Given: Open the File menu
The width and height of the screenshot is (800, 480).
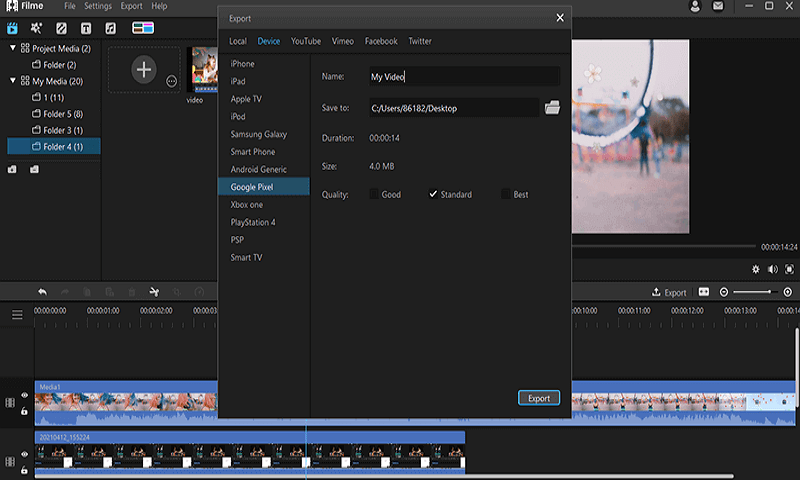Looking at the screenshot, I should pyautogui.click(x=70, y=6).
